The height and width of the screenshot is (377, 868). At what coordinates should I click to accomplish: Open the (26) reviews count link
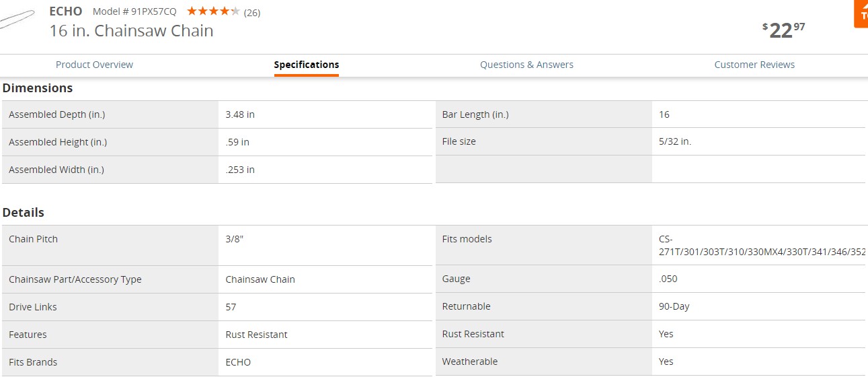tap(252, 12)
